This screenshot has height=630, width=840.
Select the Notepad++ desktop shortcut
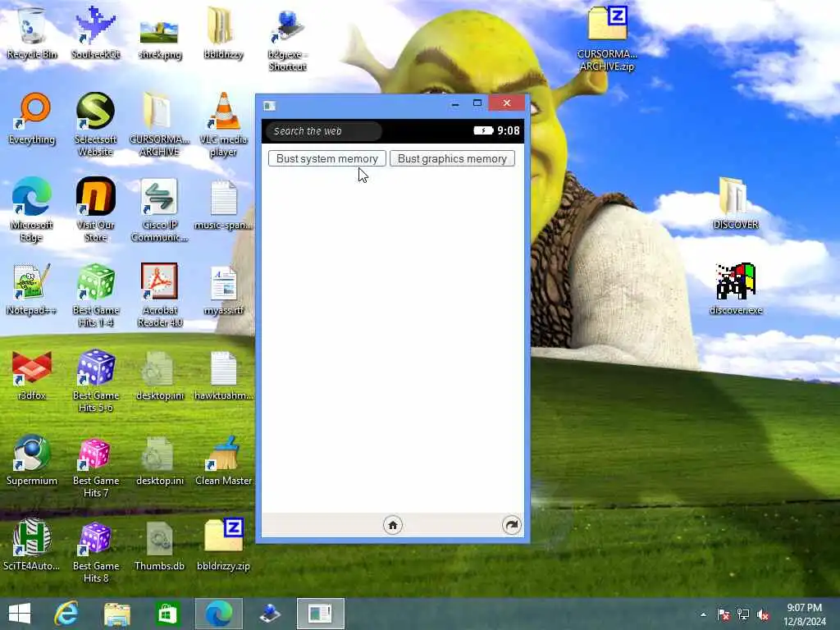tap(32, 290)
